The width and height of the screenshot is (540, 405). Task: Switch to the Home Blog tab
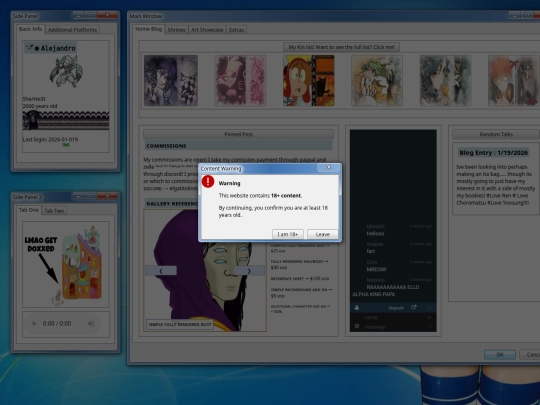click(x=148, y=29)
